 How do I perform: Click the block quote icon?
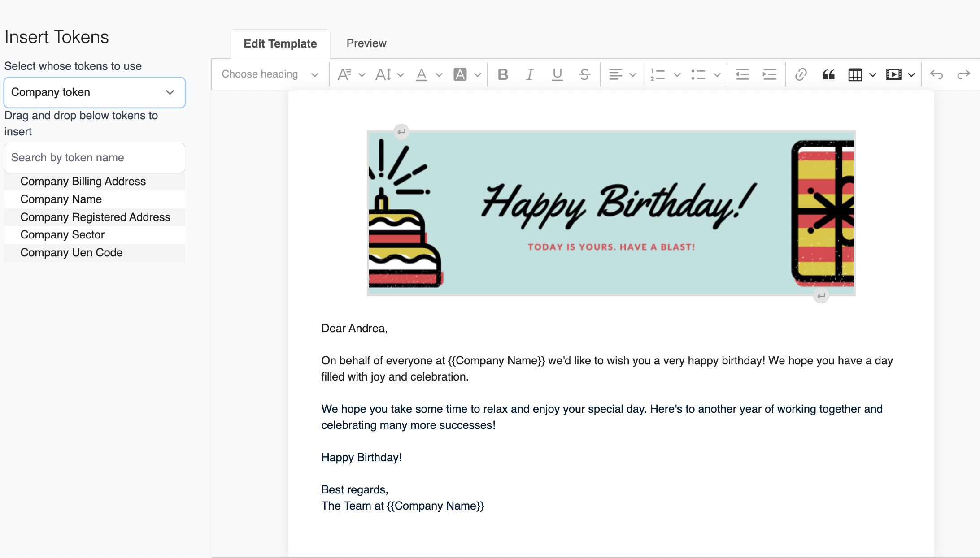pos(828,74)
